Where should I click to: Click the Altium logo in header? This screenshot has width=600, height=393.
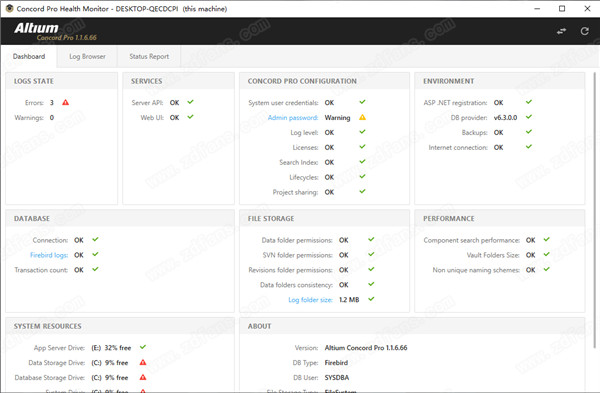36,28
